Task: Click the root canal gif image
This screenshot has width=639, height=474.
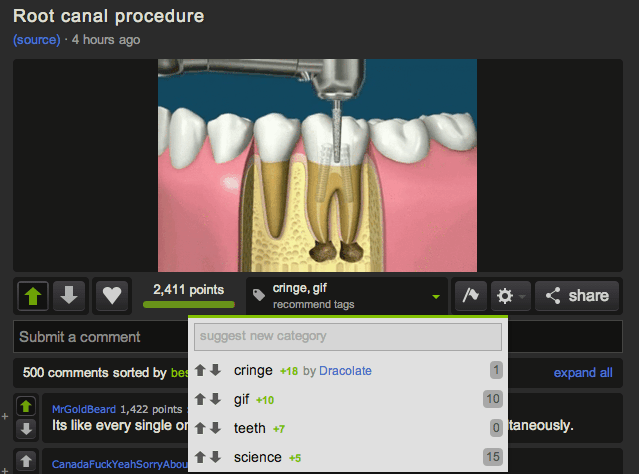Action: (x=317, y=165)
